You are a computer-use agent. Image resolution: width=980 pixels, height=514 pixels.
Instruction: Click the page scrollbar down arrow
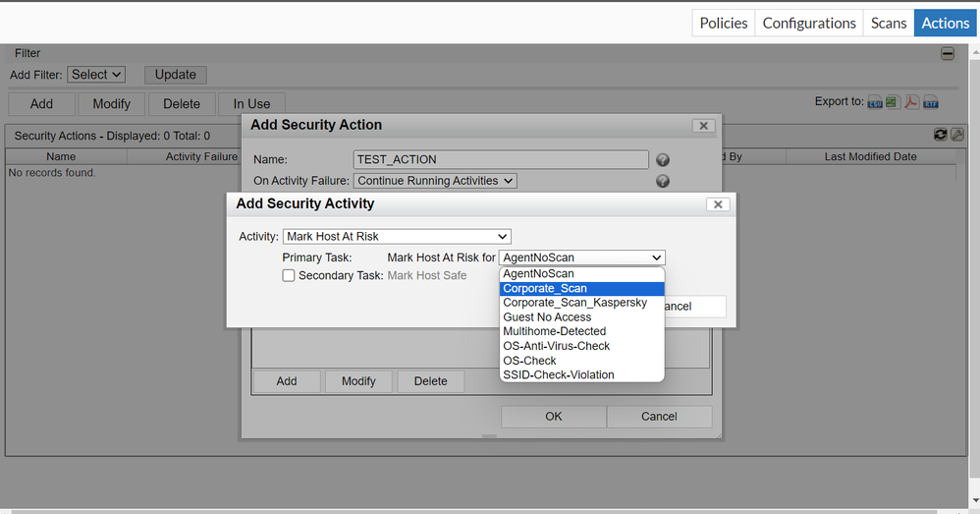coord(975,501)
